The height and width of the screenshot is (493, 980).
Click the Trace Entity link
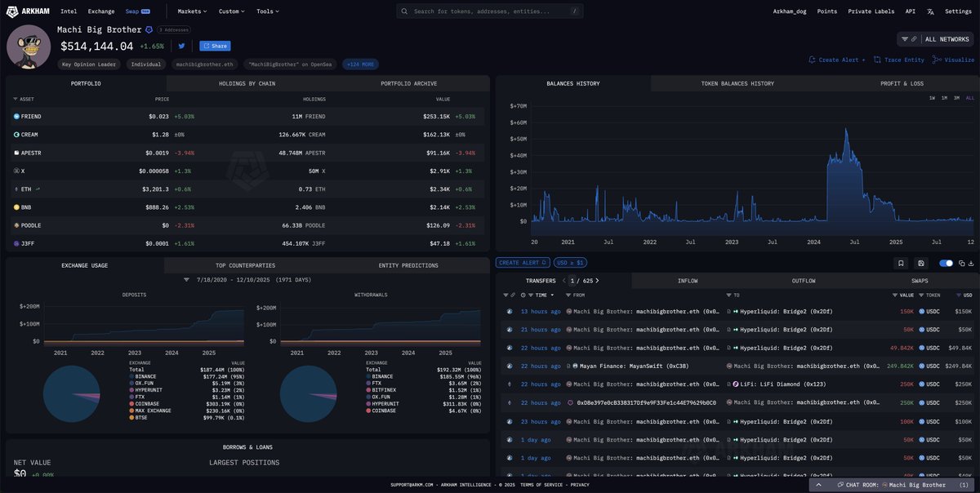[898, 60]
